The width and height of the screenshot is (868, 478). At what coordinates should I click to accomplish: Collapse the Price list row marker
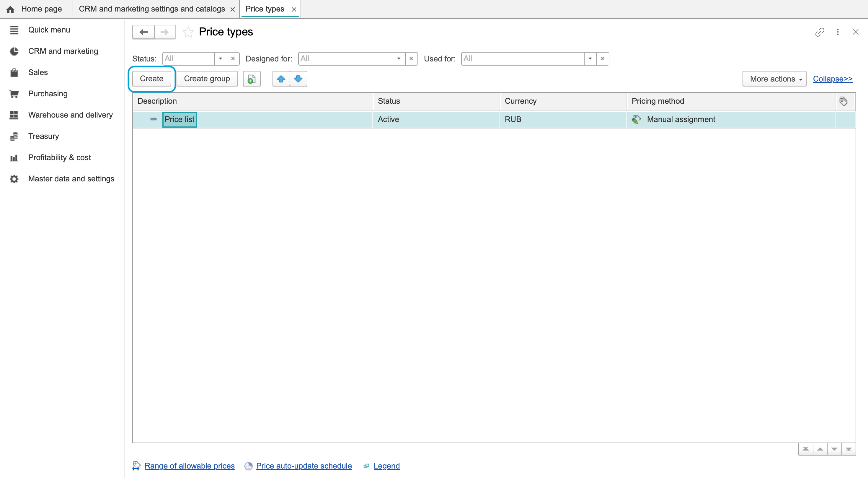coord(153,119)
